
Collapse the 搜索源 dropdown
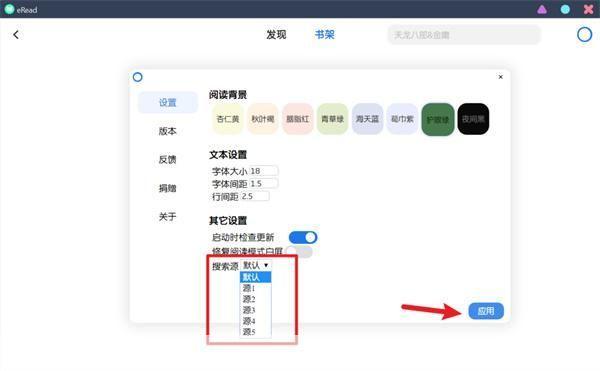click(x=256, y=265)
